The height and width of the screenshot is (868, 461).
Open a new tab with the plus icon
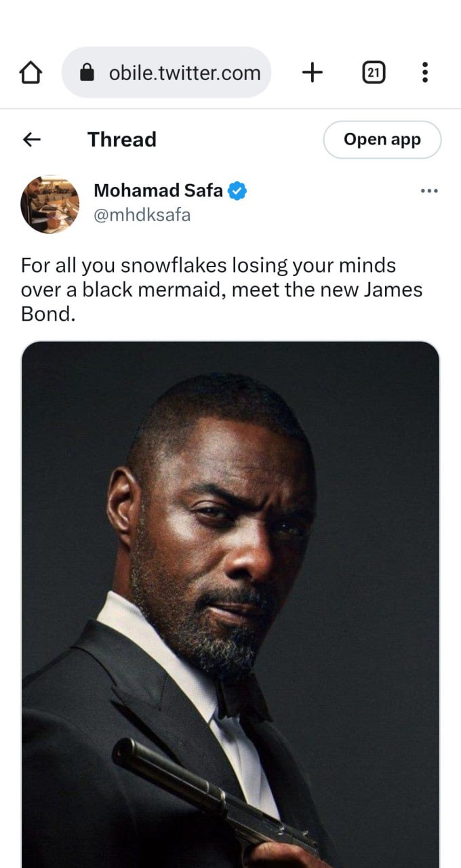pyautogui.click(x=312, y=73)
